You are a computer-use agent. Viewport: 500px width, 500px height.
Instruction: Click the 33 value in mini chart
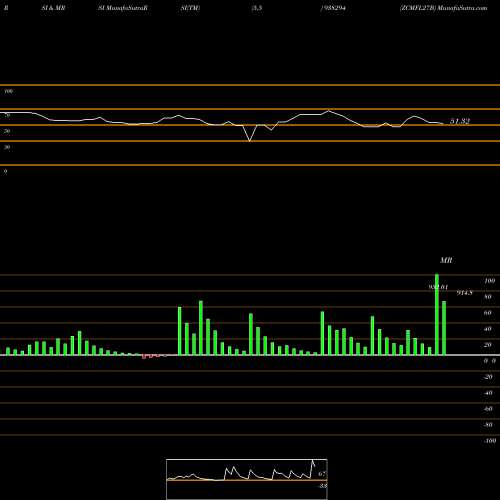coord(322,486)
